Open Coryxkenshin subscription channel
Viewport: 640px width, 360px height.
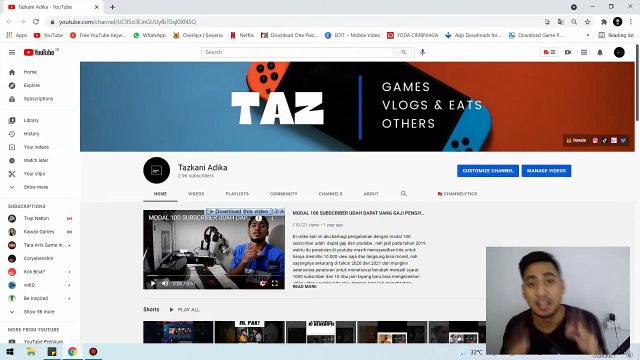point(38,258)
